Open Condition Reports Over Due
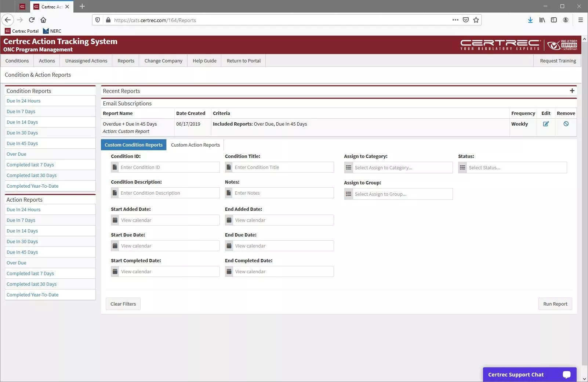The height and width of the screenshot is (382, 588). 17,154
